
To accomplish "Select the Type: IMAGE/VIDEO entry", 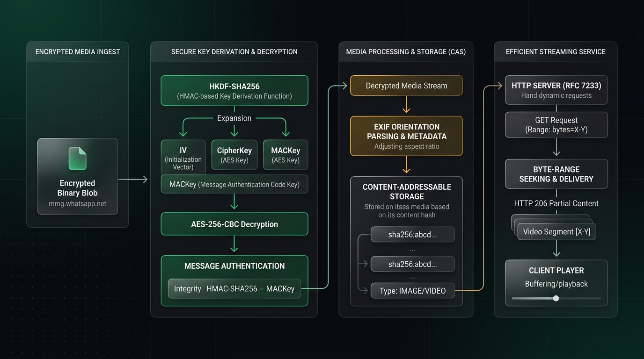I will point(412,291).
